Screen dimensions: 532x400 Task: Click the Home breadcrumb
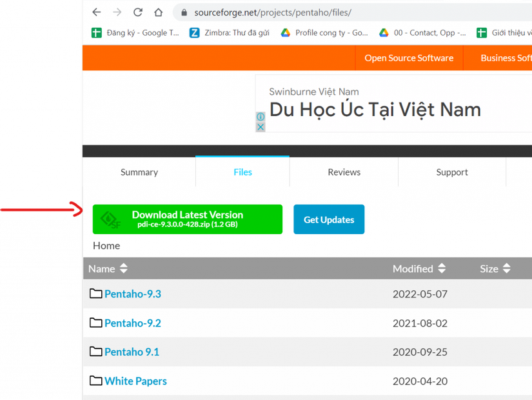pyautogui.click(x=106, y=246)
